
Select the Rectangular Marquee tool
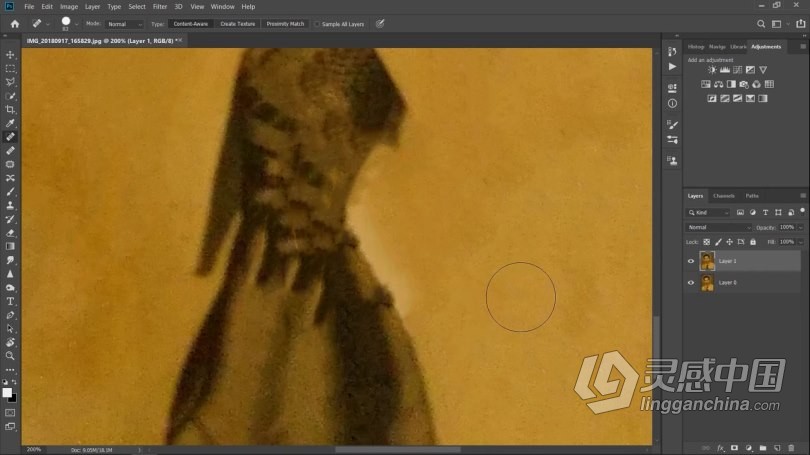(x=10, y=69)
